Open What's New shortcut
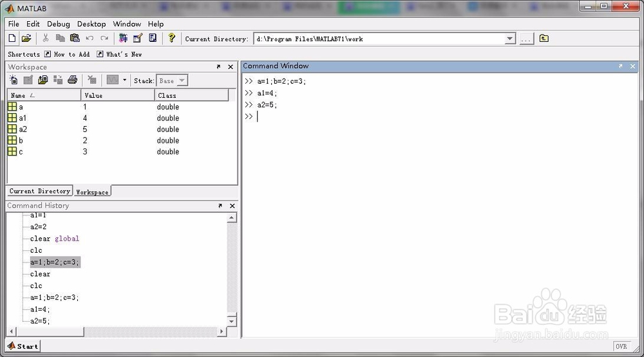The width and height of the screenshot is (644, 357). (119, 54)
